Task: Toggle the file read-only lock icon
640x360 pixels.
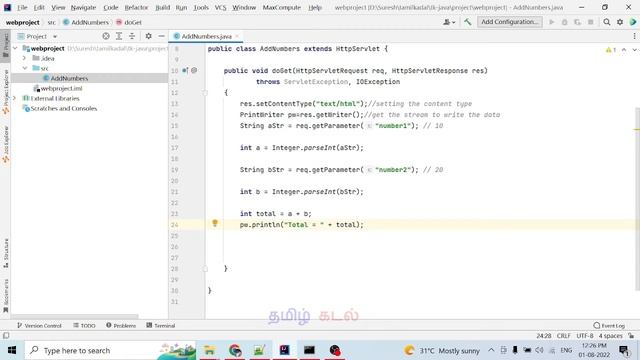Action: coord(631,336)
